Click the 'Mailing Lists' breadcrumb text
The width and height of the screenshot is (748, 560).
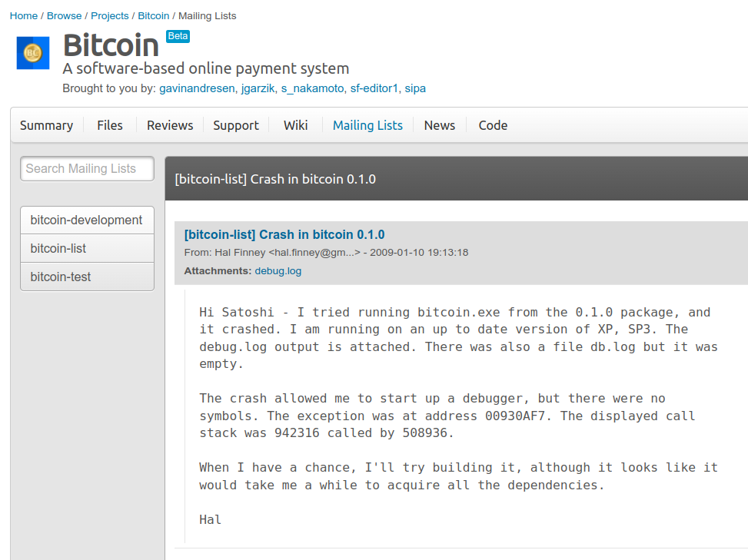pyautogui.click(x=207, y=15)
